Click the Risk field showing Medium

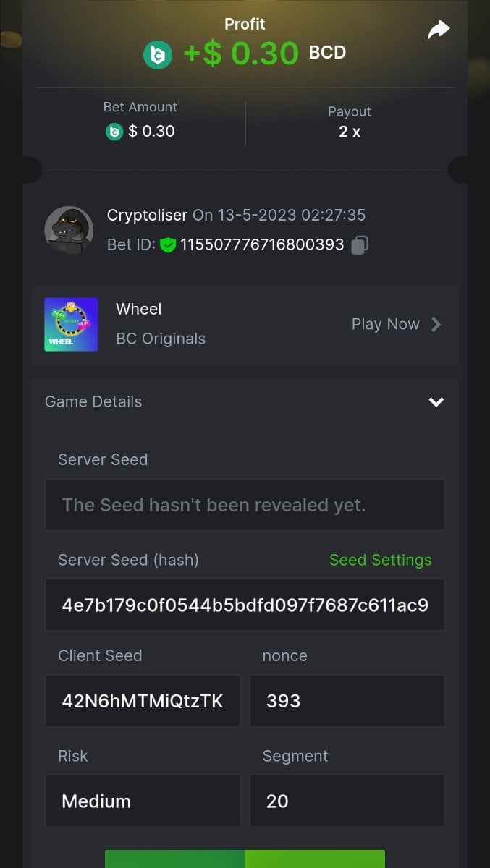pos(143,801)
